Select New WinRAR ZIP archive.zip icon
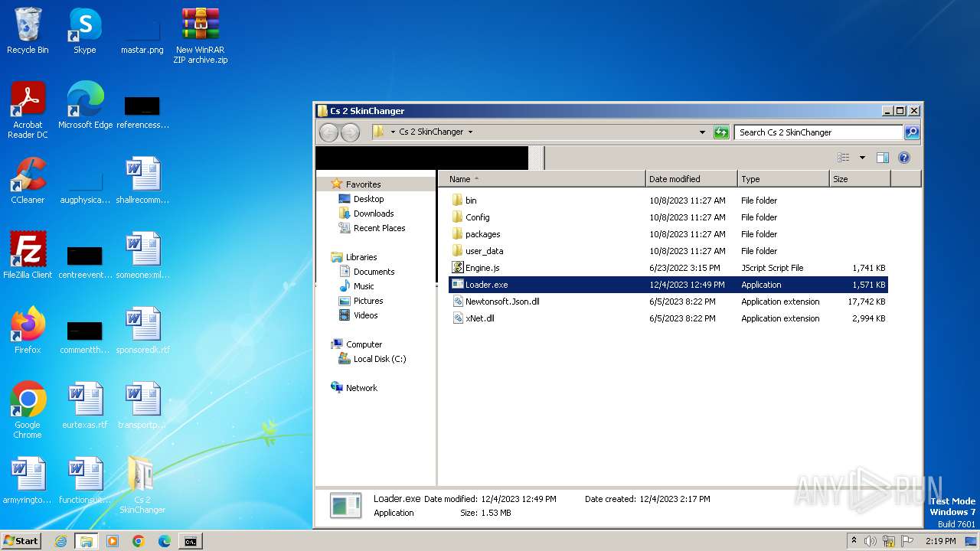 pos(200,36)
